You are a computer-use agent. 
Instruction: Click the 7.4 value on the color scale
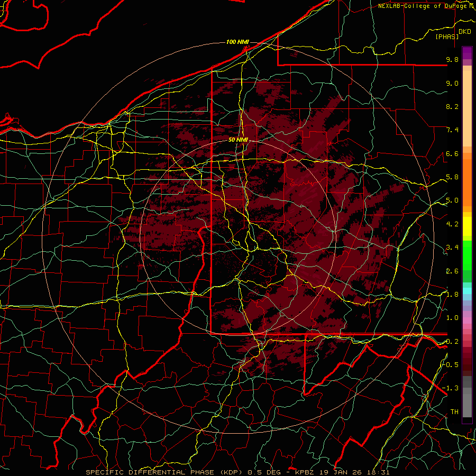(x=452, y=130)
